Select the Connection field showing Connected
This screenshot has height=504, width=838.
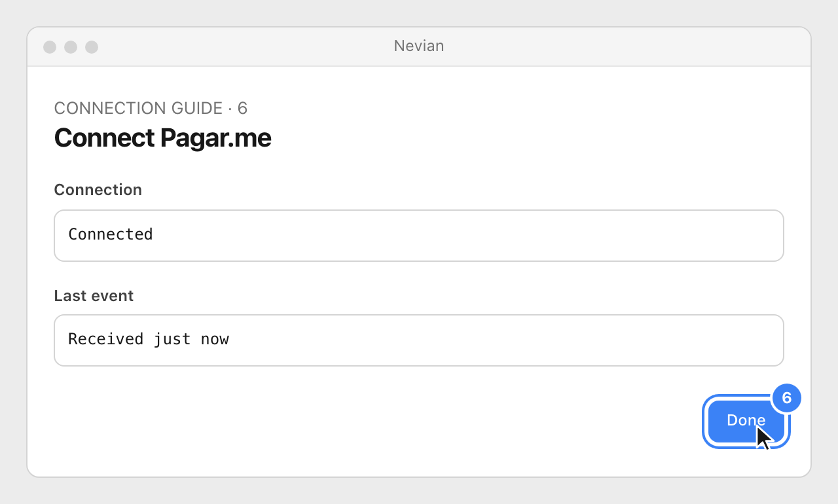point(419,236)
